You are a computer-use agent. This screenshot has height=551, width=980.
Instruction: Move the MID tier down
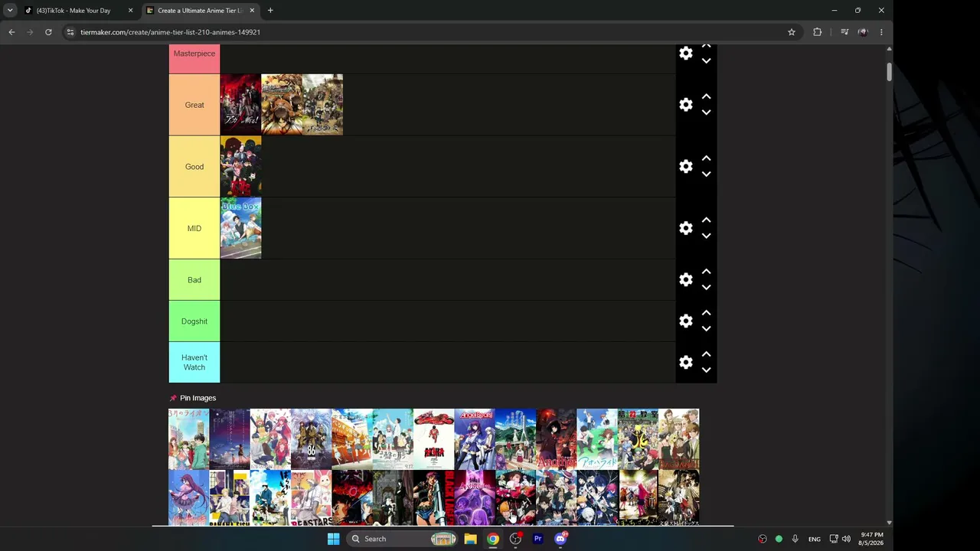(x=707, y=236)
